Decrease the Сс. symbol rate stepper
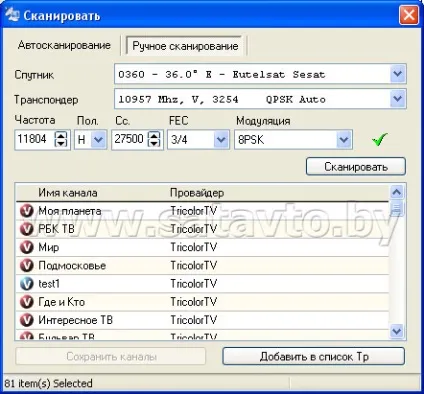Image resolution: width=424 pixels, height=394 pixels. pos(154,143)
